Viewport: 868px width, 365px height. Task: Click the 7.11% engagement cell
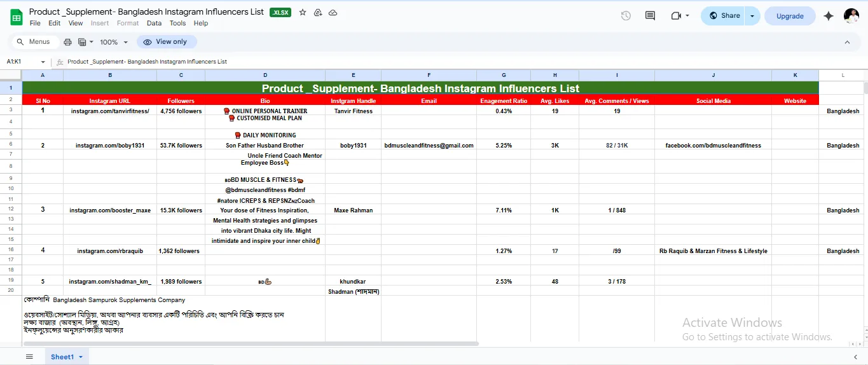(504, 210)
